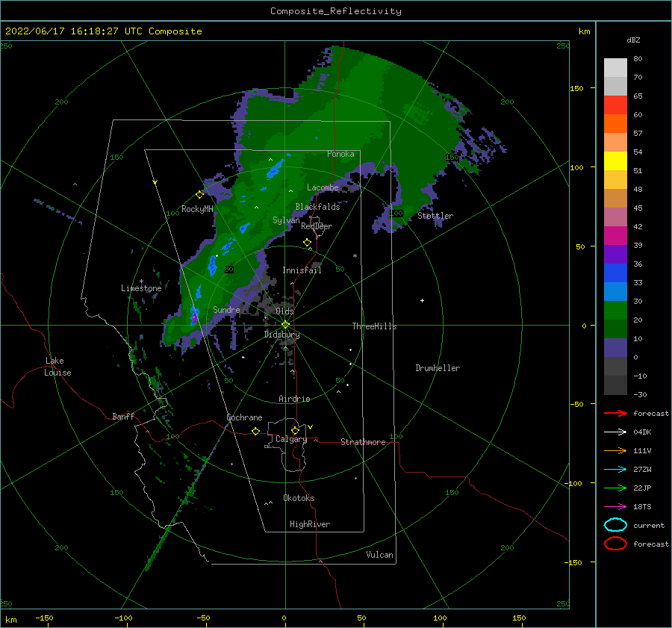Click the 150 value on right axis

576,88
